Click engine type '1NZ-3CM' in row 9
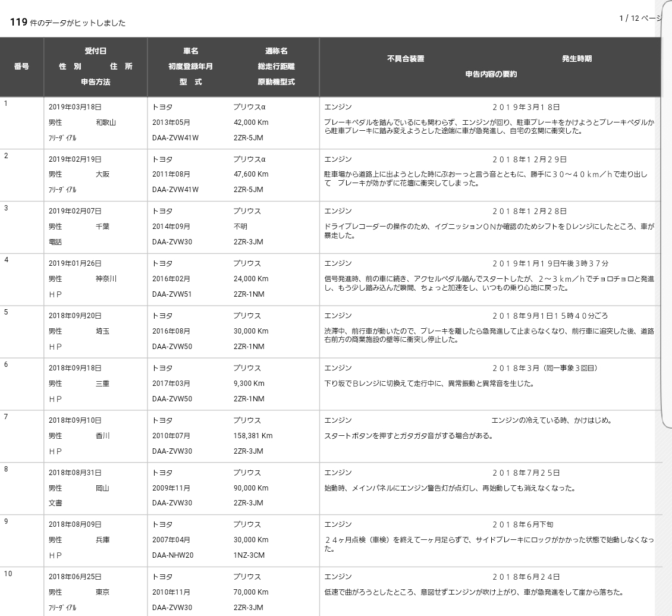672x616 pixels. coord(249,555)
